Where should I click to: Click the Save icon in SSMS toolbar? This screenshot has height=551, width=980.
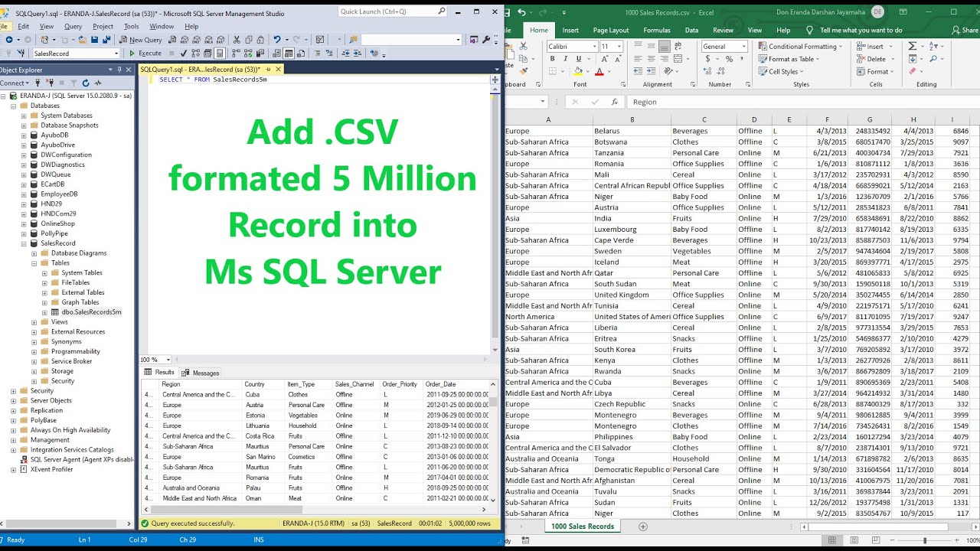(95, 40)
